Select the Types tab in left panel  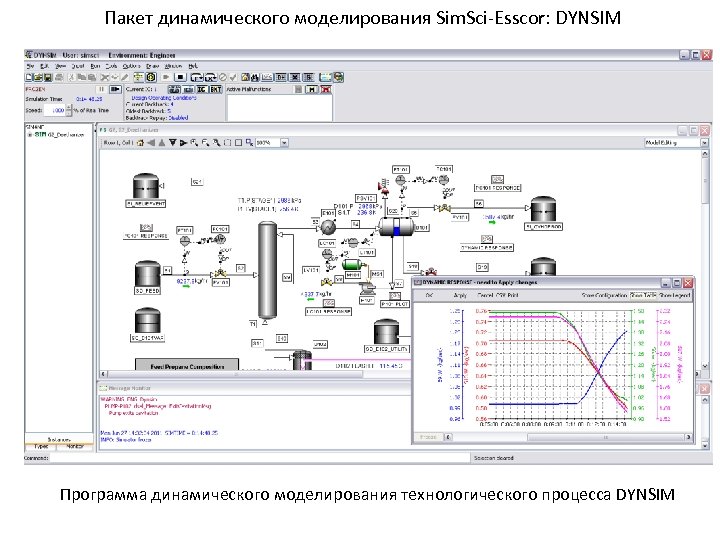coord(41,446)
